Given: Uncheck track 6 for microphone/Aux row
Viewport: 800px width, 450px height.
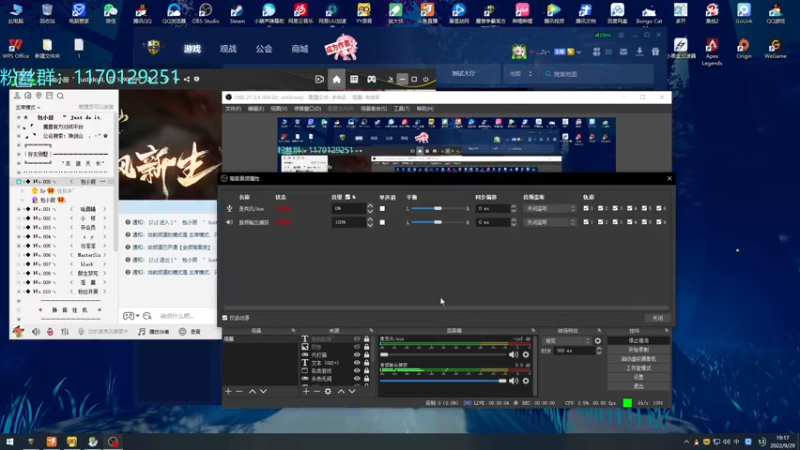Looking at the screenshot, I should tap(659, 208).
